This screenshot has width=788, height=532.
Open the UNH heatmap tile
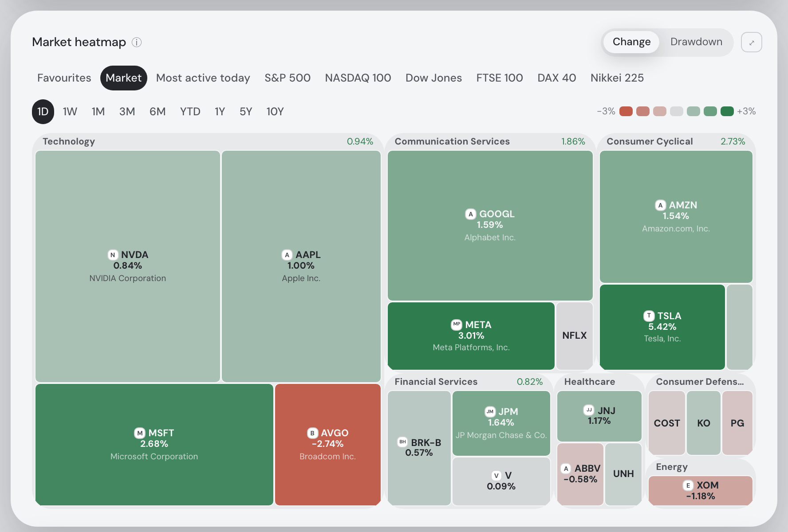[623, 474]
